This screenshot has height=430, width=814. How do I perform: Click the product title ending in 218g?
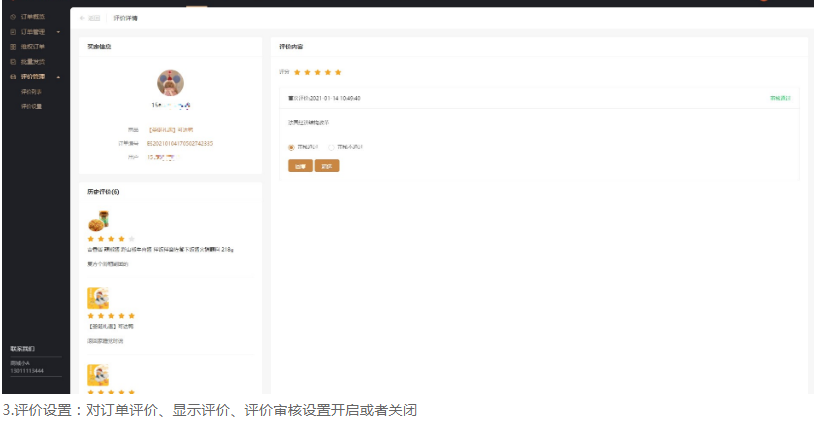[x=160, y=250]
